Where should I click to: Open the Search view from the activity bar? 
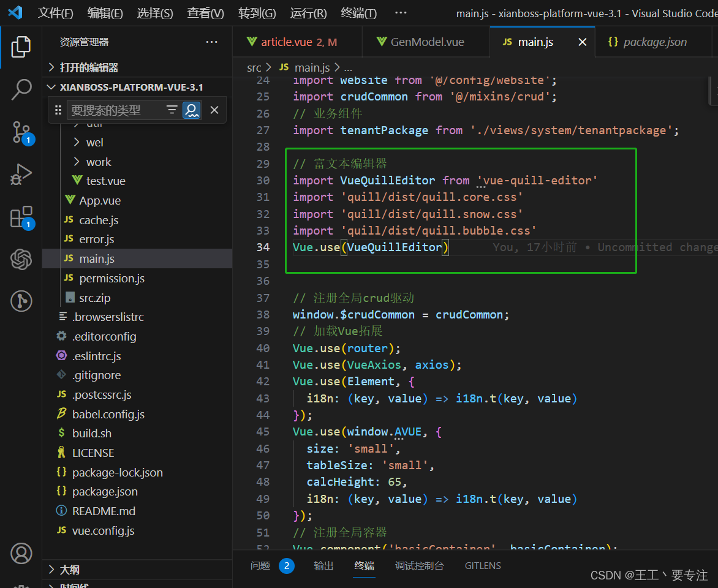pos(22,89)
